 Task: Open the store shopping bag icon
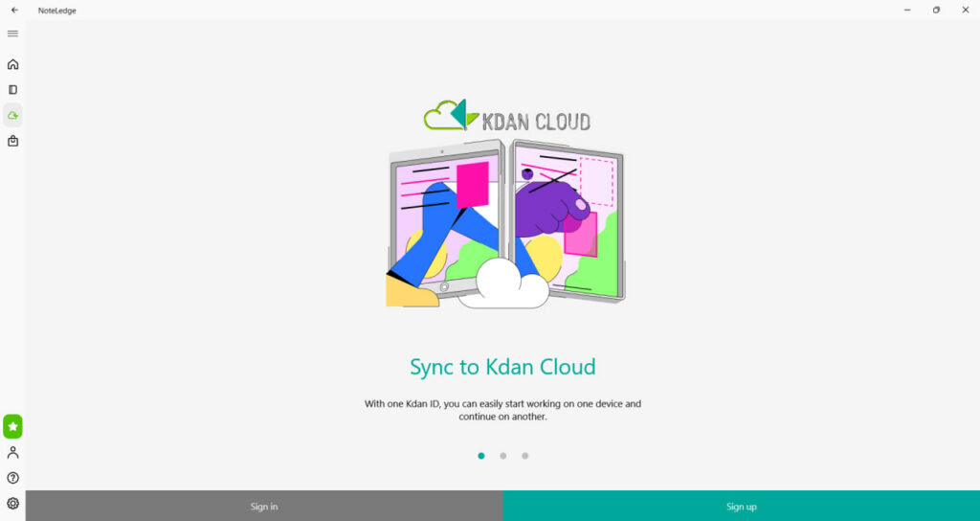click(12, 142)
